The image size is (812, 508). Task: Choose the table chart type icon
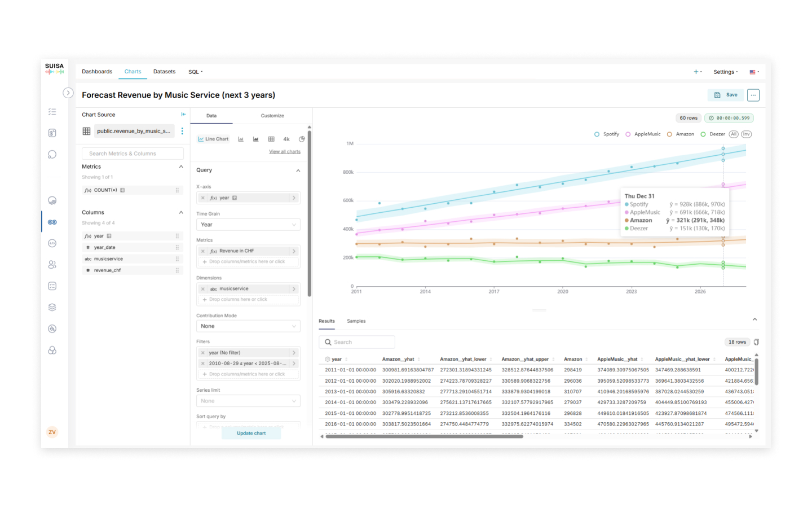[x=271, y=139]
